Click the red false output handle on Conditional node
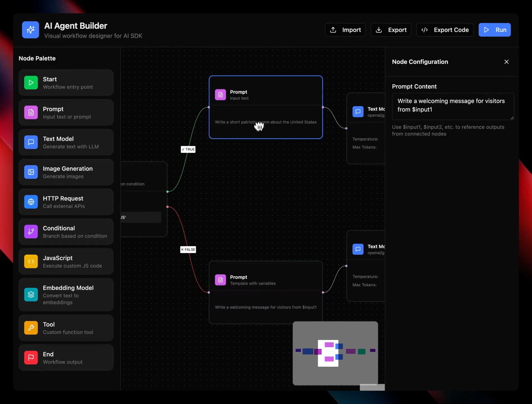This screenshot has width=532, height=404. point(168,207)
